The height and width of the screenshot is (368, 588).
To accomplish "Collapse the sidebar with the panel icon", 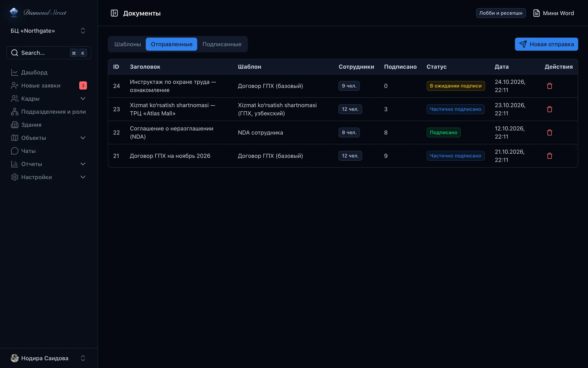I will click(114, 13).
